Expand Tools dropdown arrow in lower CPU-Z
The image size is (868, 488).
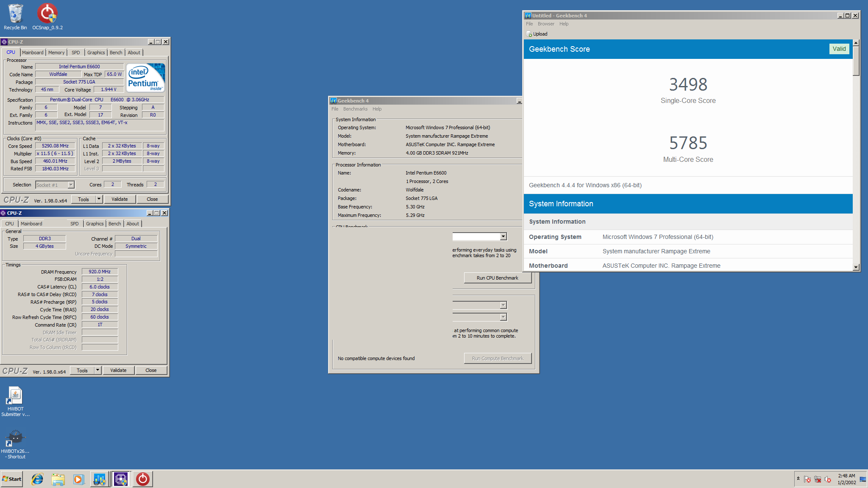click(x=97, y=370)
